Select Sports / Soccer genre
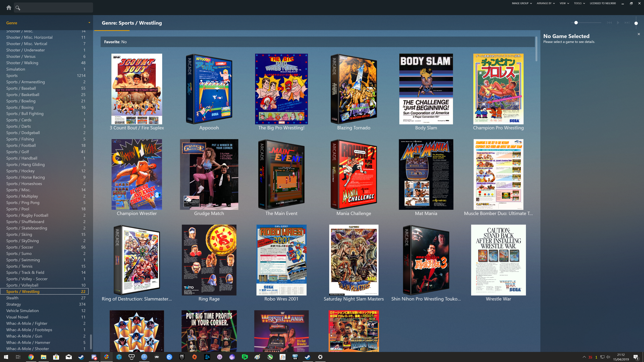The image size is (644, 362). 46,247
